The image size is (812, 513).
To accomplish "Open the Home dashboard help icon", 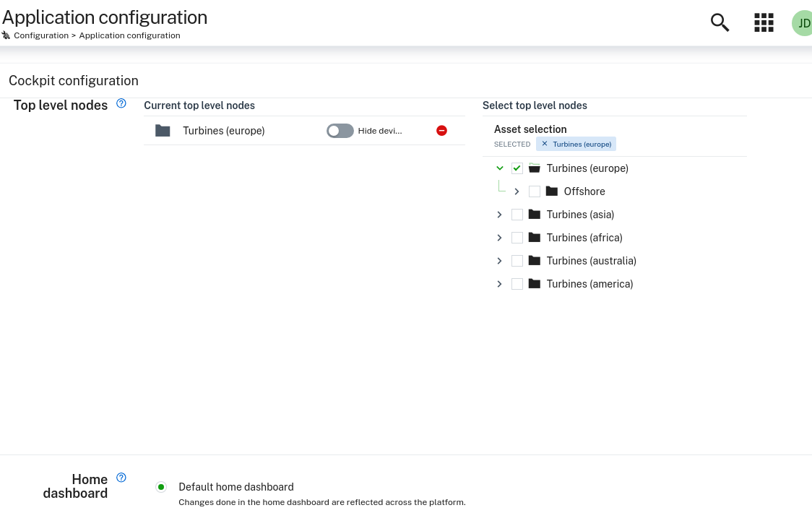I will 121,478.
